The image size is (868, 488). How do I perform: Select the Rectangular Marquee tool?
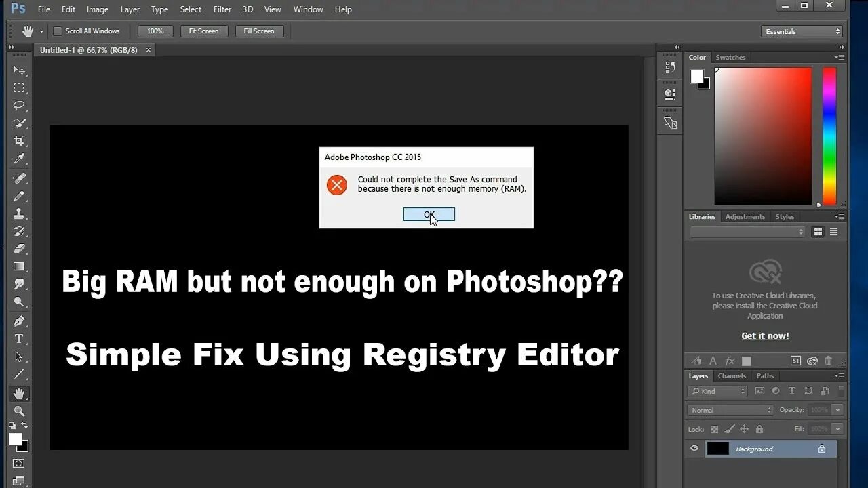pos(19,88)
